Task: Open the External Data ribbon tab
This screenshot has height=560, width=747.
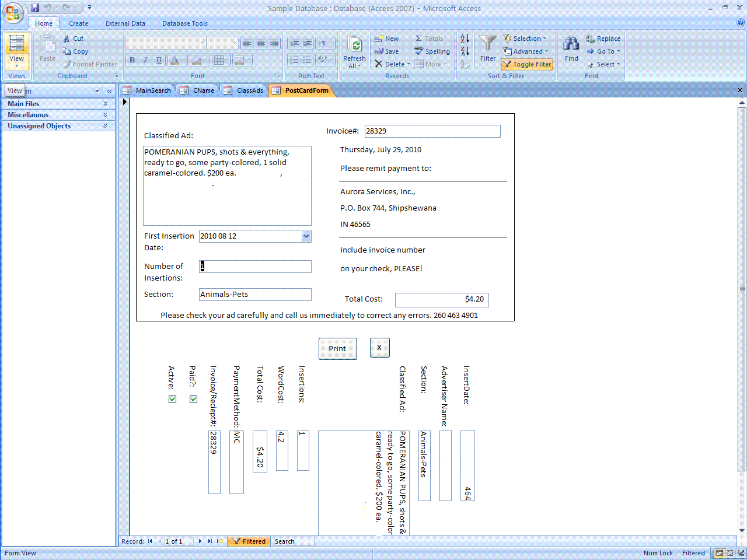Action: (x=125, y=23)
